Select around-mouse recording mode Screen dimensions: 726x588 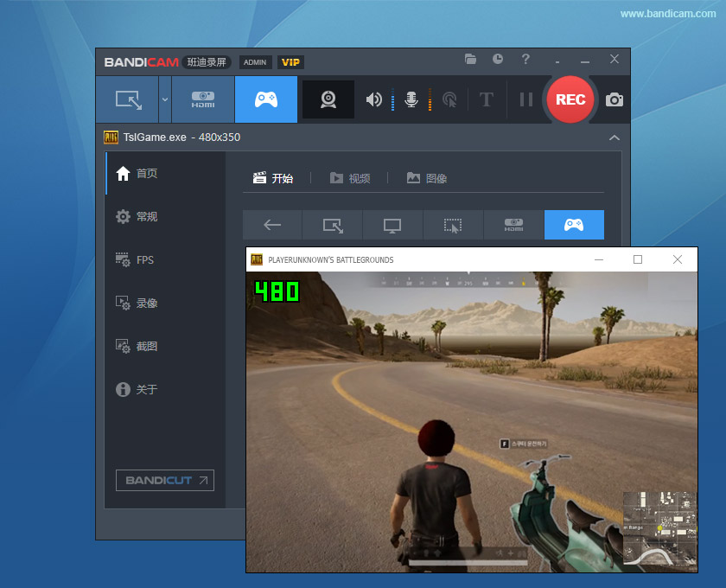(x=453, y=225)
